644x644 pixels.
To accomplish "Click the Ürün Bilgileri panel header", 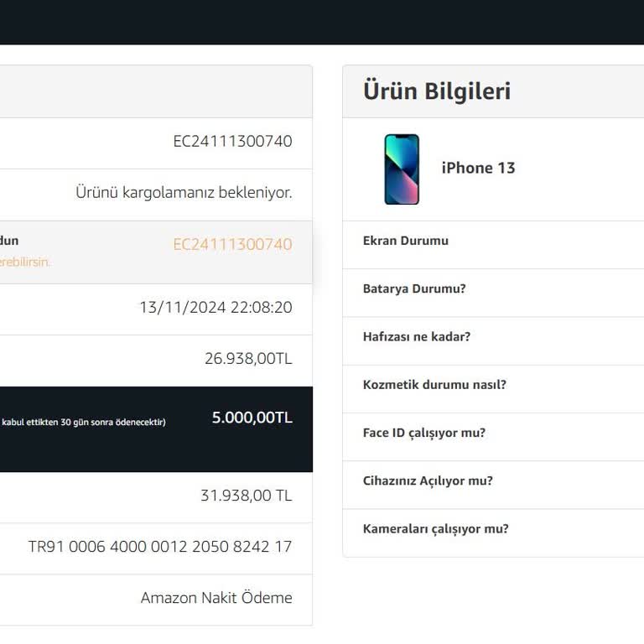I will pos(437,91).
